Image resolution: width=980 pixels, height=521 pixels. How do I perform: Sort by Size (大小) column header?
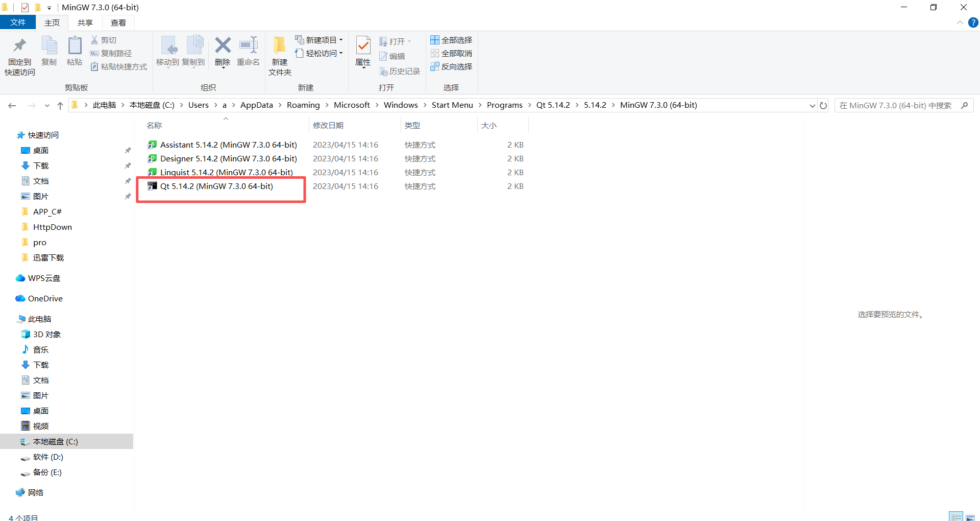[x=503, y=125]
